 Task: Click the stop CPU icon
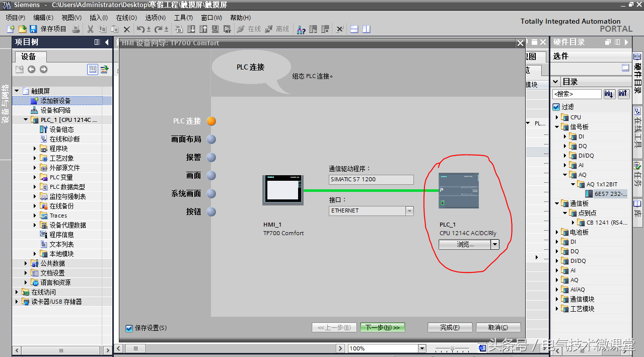(325, 29)
